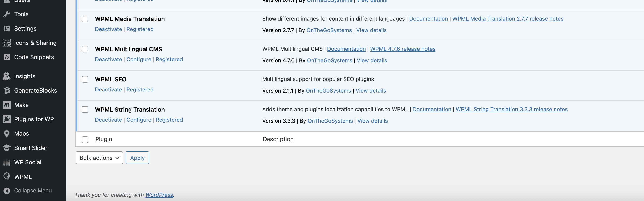644x201 pixels.
Task: Click the Smart Slider graduation cap icon
Action: [7, 148]
